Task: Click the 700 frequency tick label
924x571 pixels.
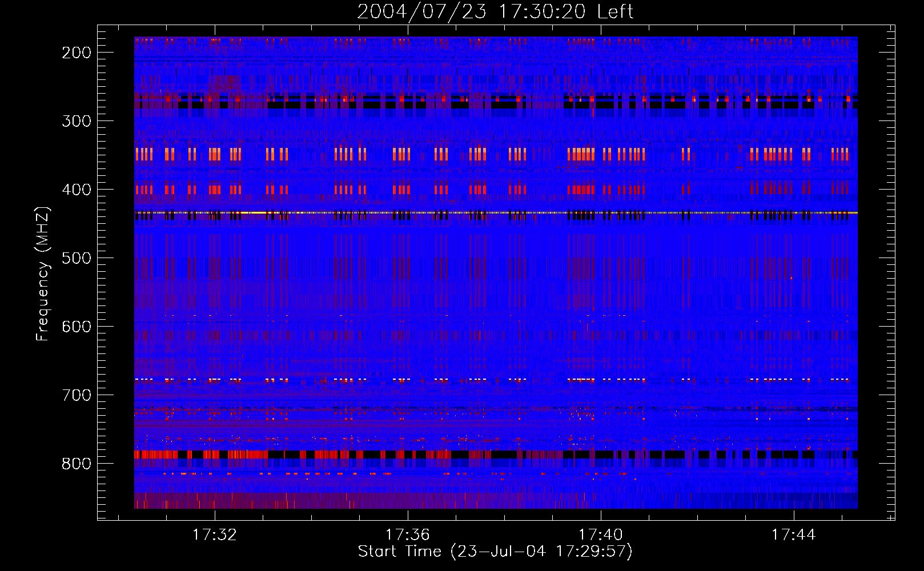Action: (x=76, y=395)
